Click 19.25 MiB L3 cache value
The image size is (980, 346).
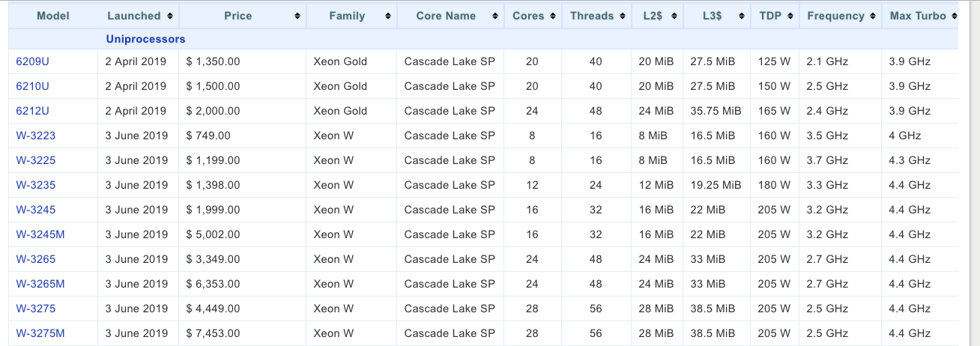point(716,185)
